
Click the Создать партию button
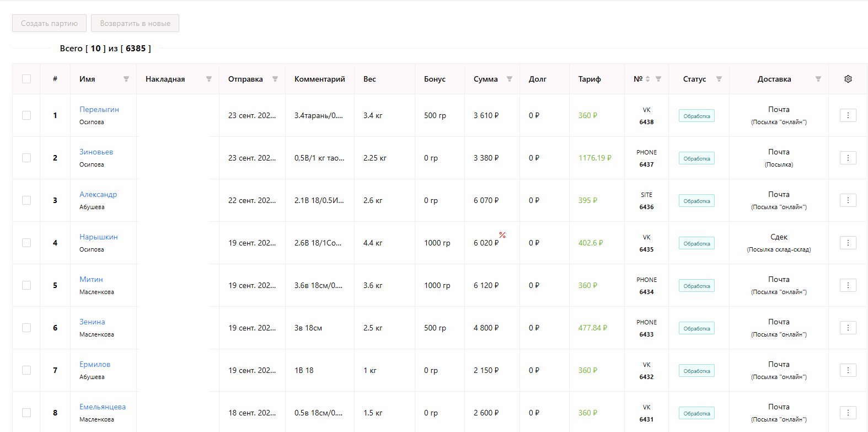tap(50, 23)
